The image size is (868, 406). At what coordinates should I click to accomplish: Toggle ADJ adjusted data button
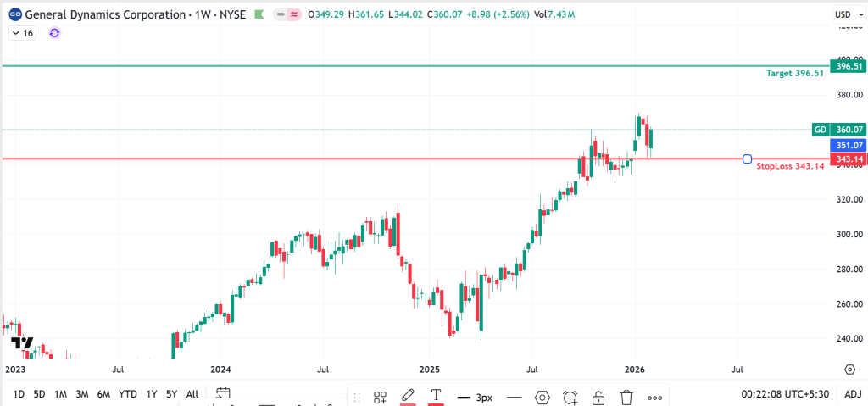pos(853,393)
